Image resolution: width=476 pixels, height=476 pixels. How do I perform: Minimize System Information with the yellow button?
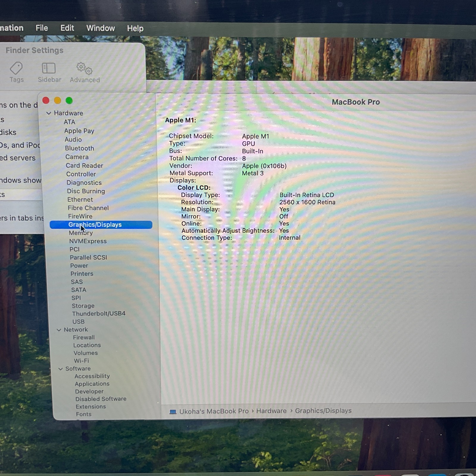(57, 101)
